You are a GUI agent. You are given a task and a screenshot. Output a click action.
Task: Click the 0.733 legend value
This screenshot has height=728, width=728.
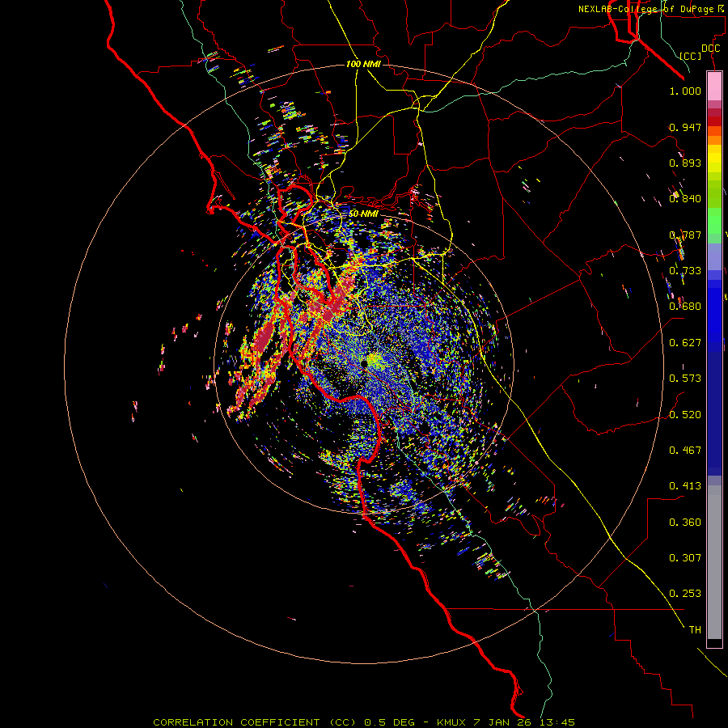685,271
